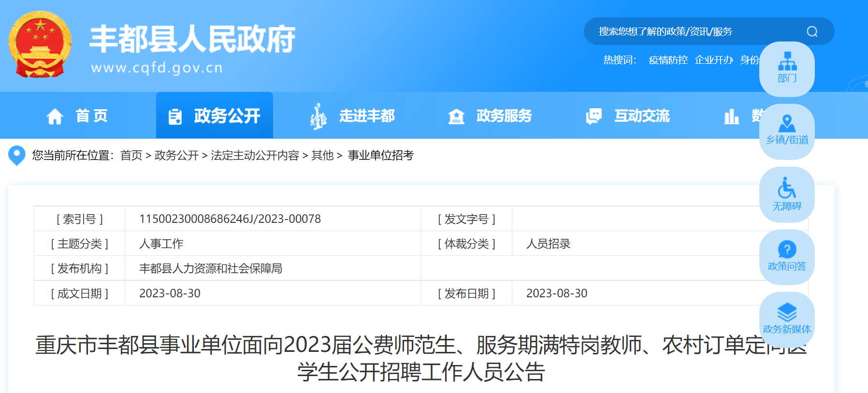Click the home icon beside 首页
The height and width of the screenshot is (393, 868).
55,116
